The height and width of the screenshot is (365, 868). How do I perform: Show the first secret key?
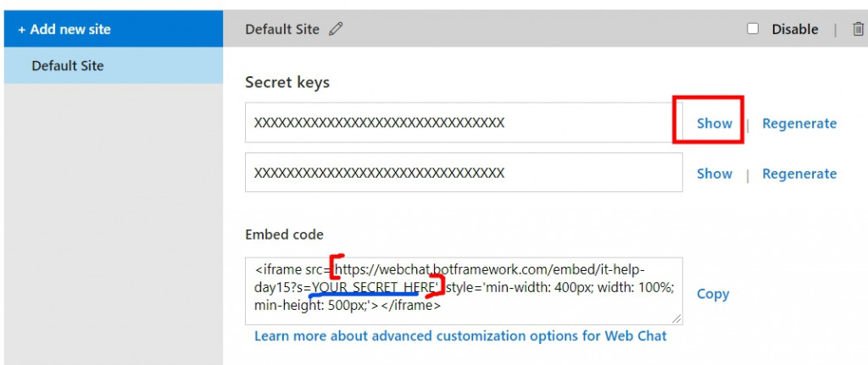click(714, 124)
